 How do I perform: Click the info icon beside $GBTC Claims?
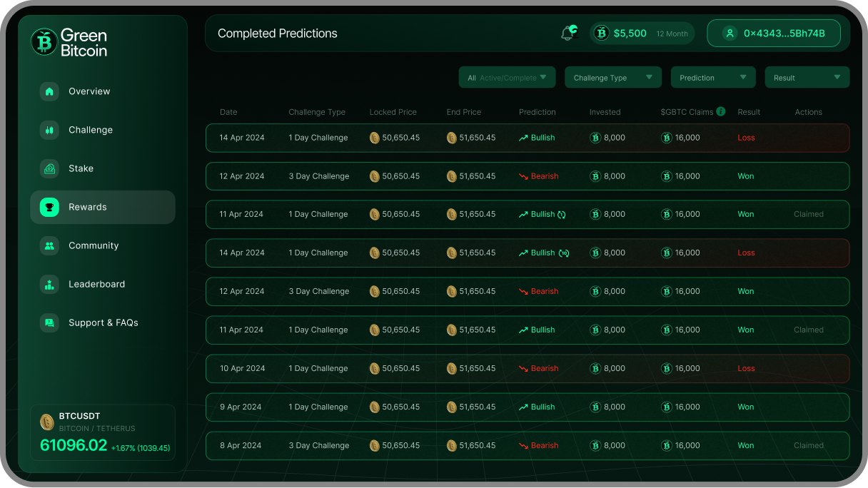[x=720, y=111]
